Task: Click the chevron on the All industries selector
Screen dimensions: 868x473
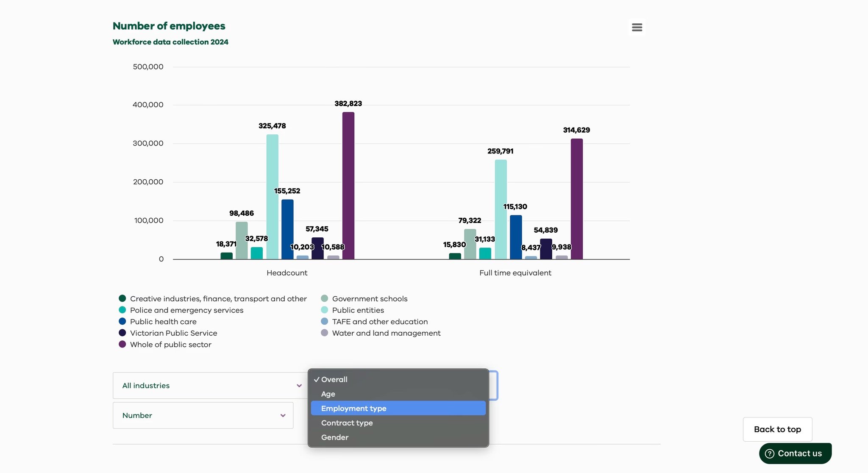Action: (x=300, y=385)
